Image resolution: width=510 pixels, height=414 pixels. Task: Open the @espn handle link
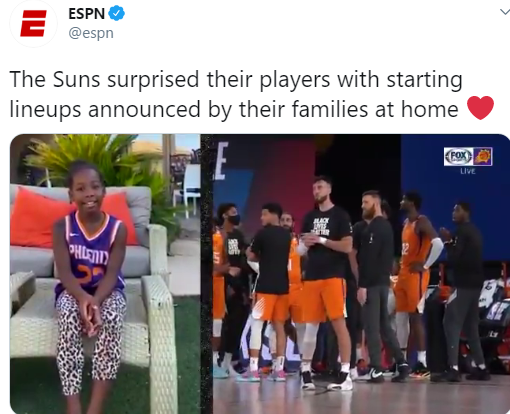coord(91,33)
